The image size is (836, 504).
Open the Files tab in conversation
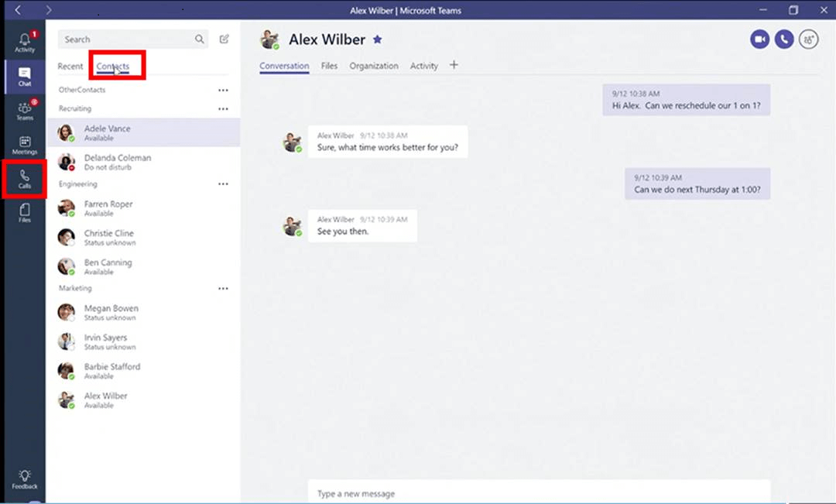tap(329, 67)
